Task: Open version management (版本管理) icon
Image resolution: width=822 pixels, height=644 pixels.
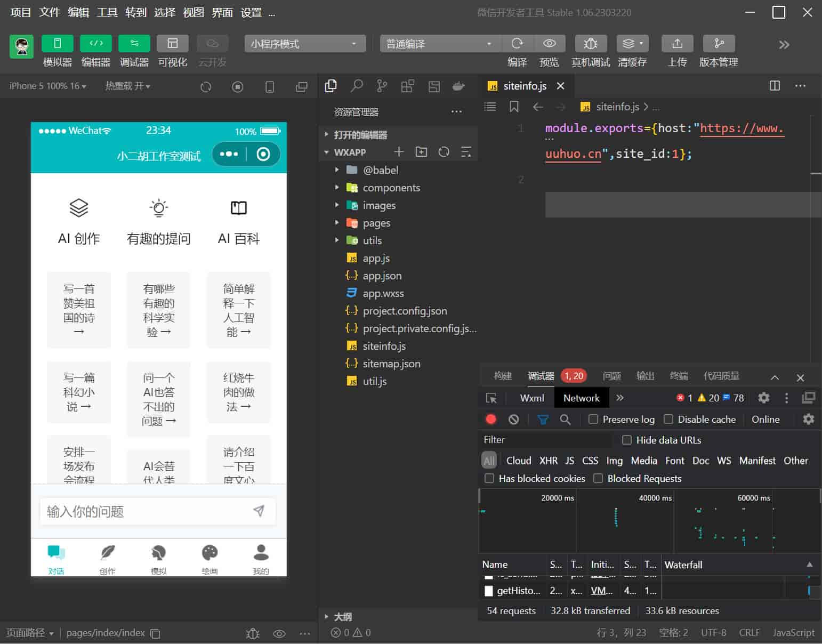Action: point(718,44)
